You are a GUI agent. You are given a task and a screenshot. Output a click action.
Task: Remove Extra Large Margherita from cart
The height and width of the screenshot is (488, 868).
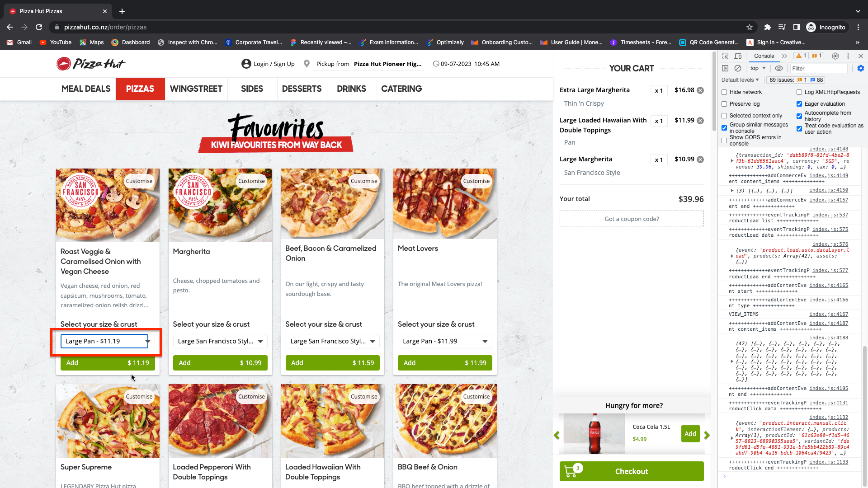(x=700, y=90)
